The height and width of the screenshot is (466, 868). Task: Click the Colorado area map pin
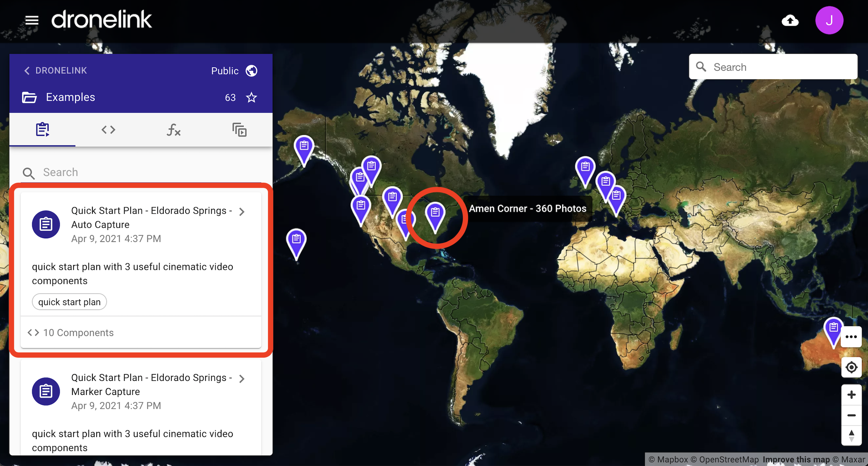392,200
